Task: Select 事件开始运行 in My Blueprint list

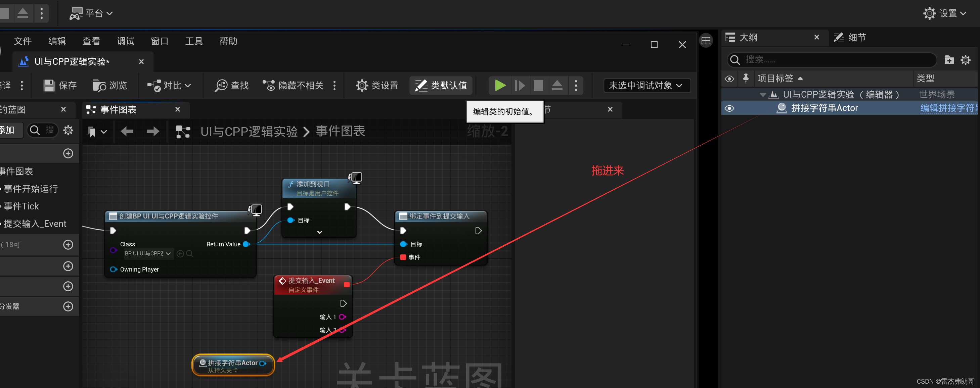Action: pyautogui.click(x=31, y=189)
